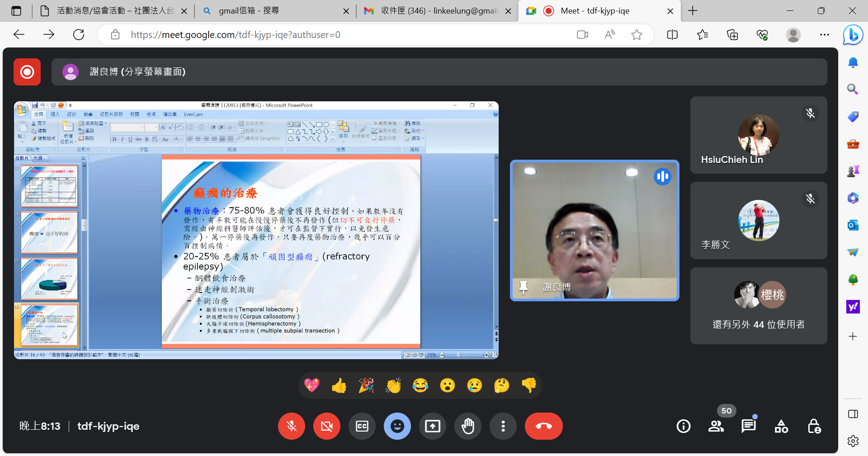Show the participants people panel
The width and height of the screenshot is (868, 456).
coord(716,426)
